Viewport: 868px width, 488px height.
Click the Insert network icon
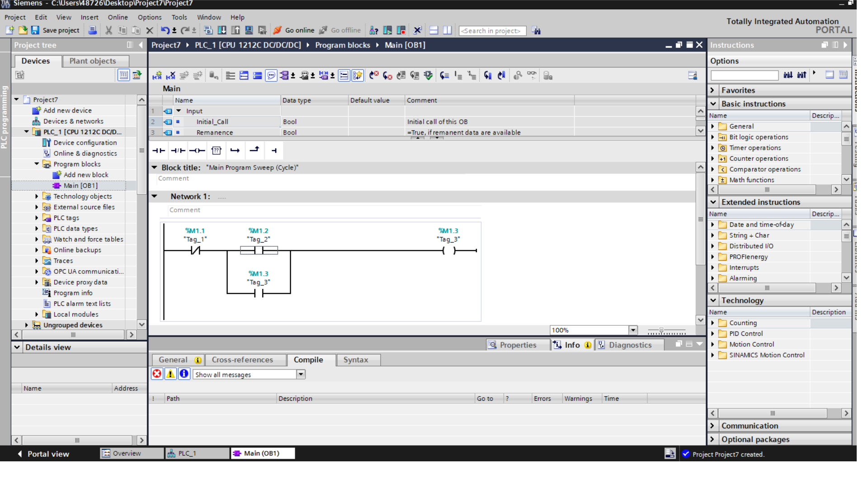tap(157, 75)
